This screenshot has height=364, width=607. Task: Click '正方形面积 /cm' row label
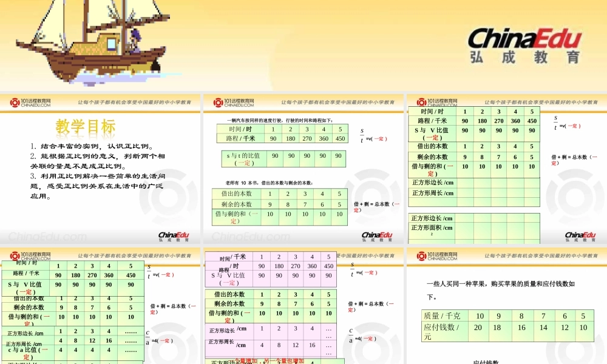(432, 229)
